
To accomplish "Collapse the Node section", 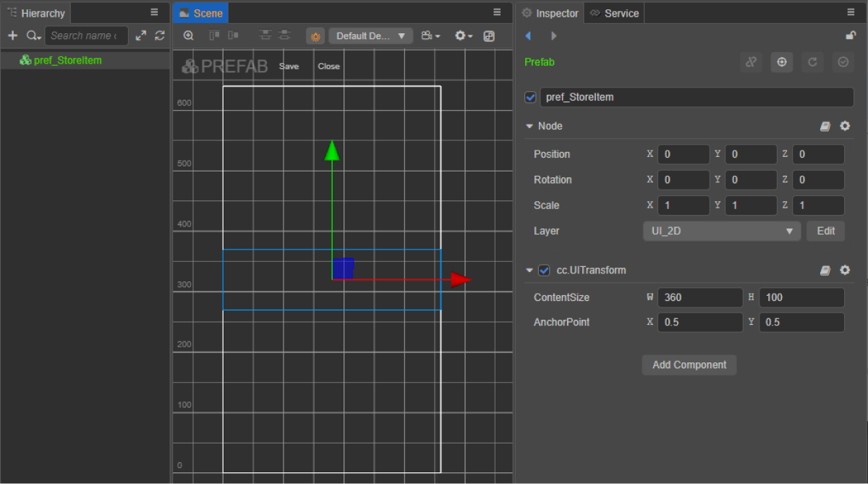I will tap(529, 126).
